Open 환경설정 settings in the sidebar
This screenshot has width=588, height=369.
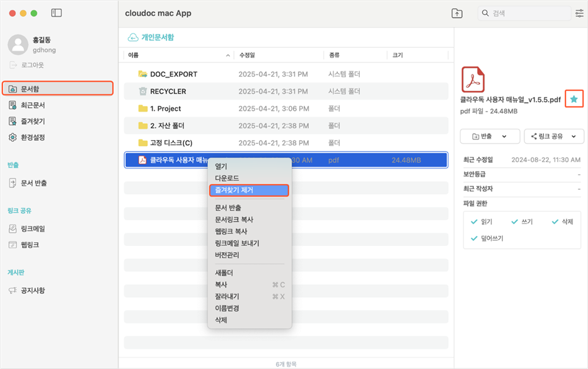[x=33, y=137]
